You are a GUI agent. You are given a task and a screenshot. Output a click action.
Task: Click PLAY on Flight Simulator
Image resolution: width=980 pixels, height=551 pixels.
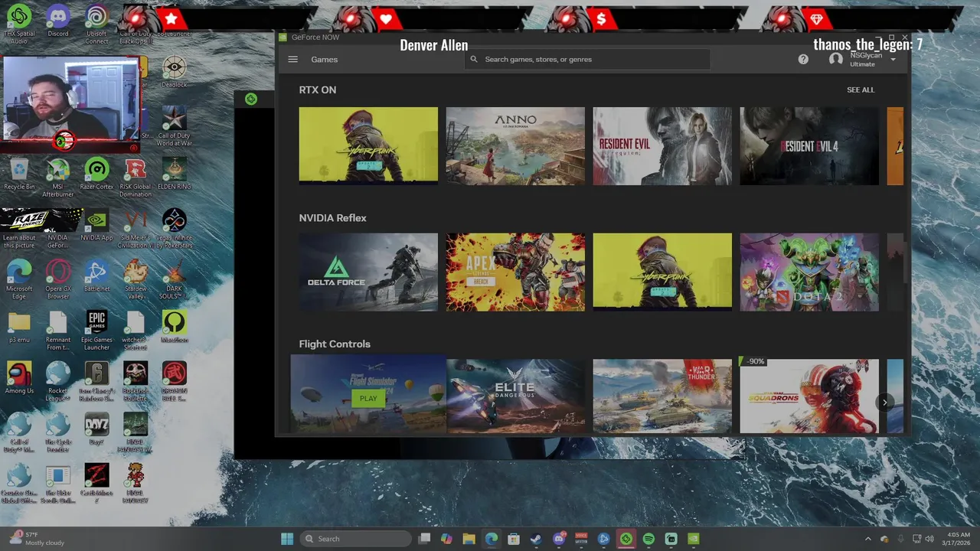click(368, 398)
